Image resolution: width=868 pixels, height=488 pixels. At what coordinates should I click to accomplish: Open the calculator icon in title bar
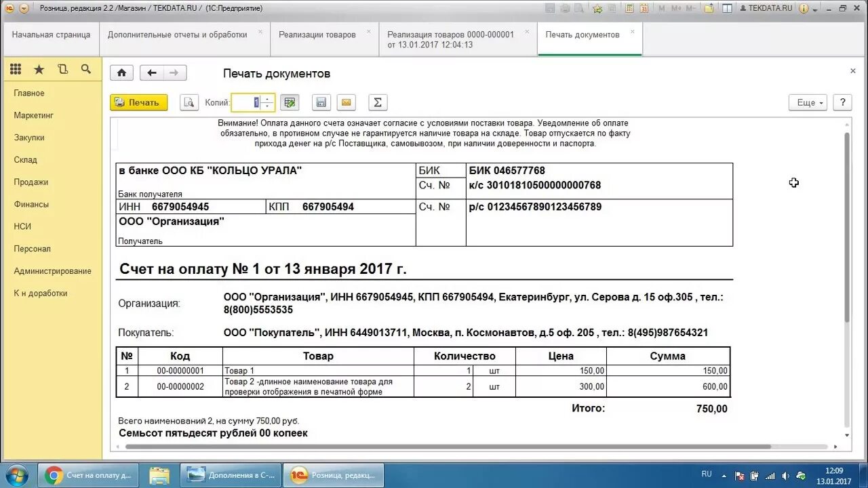[629, 8]
